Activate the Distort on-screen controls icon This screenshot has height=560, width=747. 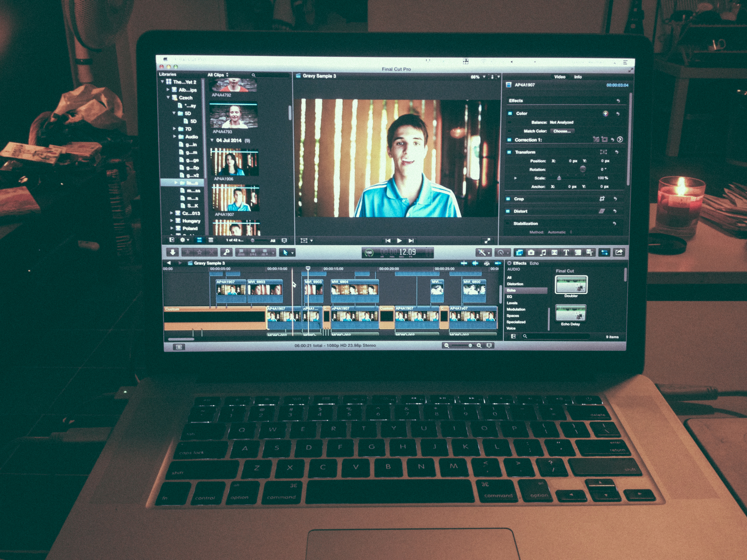point(601,211)
